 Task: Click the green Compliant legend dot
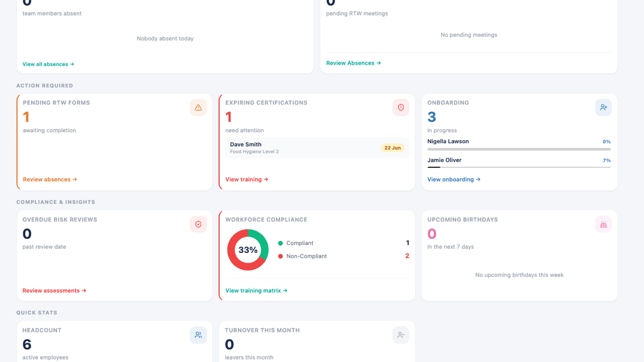[x=280, y=243]
